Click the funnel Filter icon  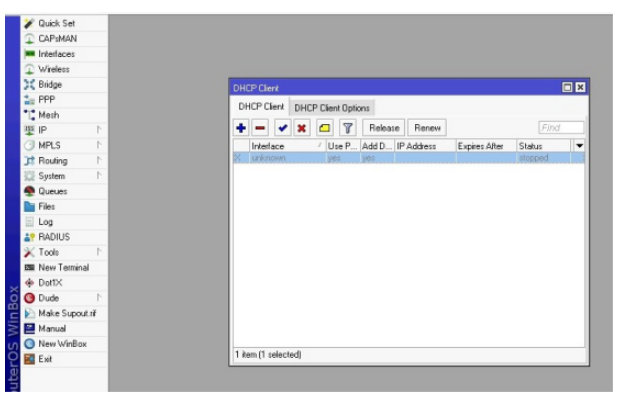[347, 128]
